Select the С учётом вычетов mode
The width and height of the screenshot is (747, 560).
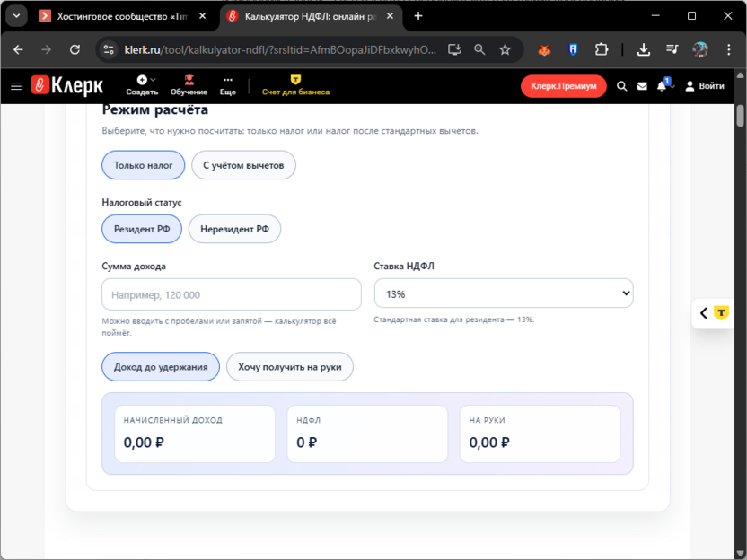pos(243,165)
